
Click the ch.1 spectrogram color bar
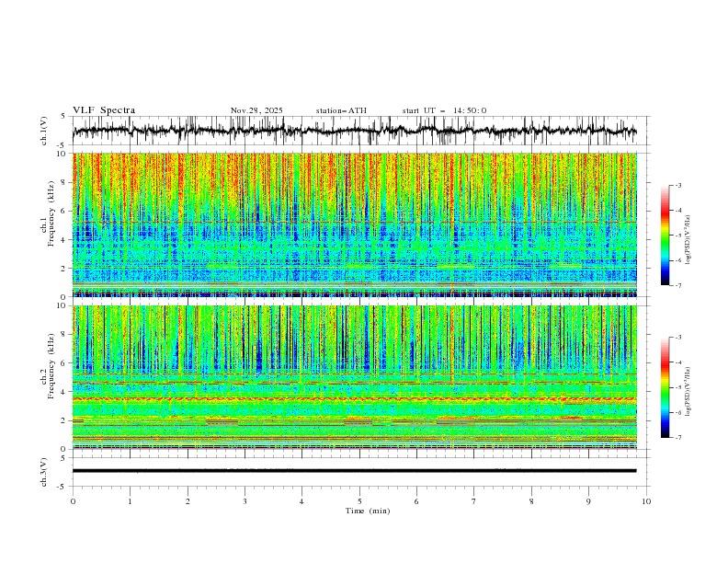pos(665,236)
